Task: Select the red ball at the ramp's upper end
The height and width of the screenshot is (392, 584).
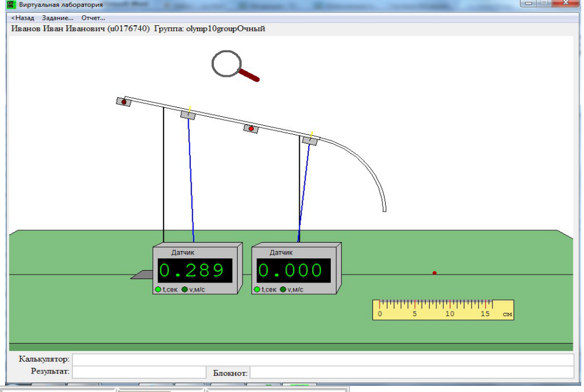Action: (x=124, y=102)
